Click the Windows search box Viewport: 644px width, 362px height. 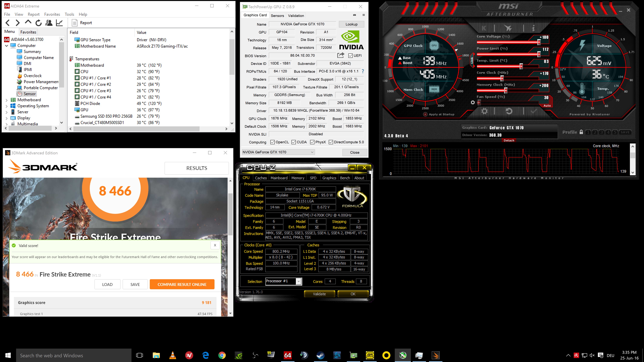74,355
